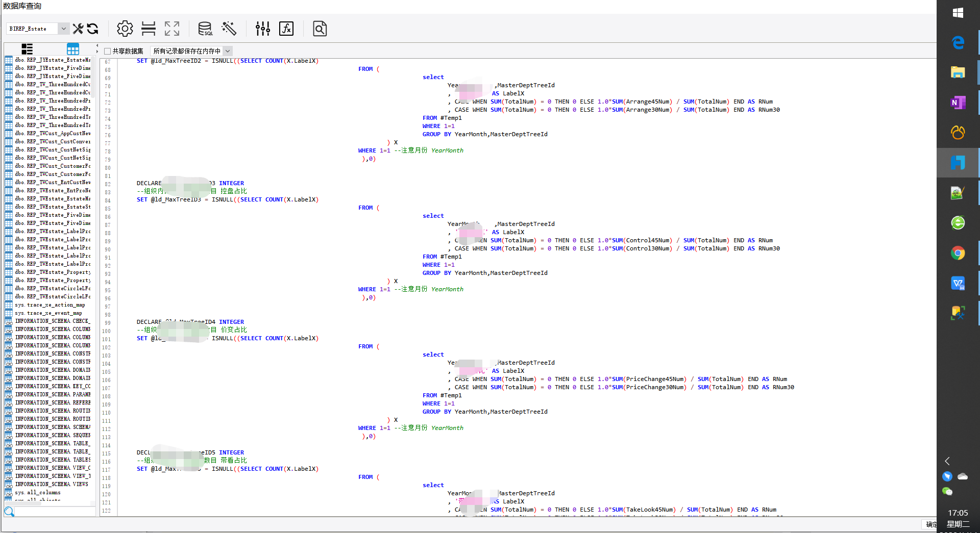980x533 pixels.
Task: Open the fx function editor
Action: click(286, 29)
